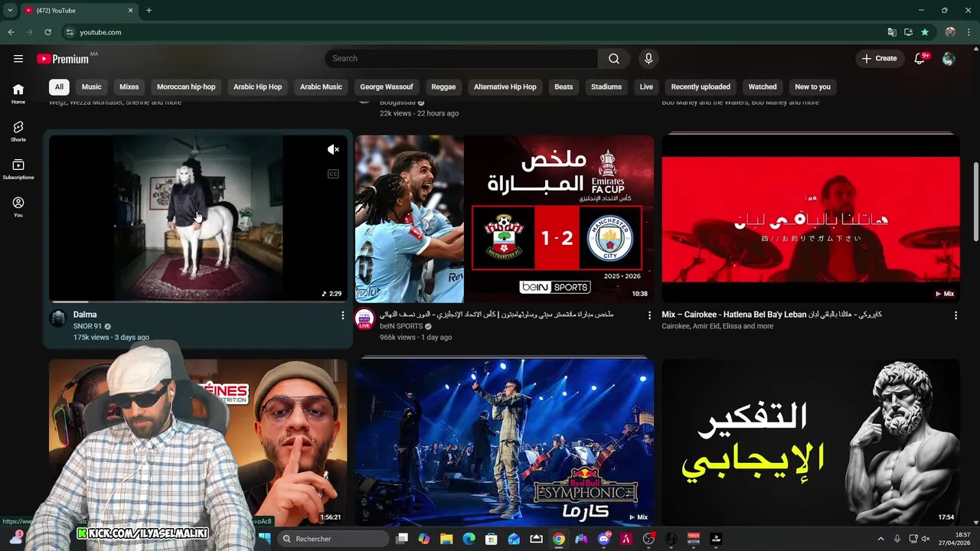Click the SNOR 91 channel avatar
This screenshot has height=551, width=980.
coord(58,318)
